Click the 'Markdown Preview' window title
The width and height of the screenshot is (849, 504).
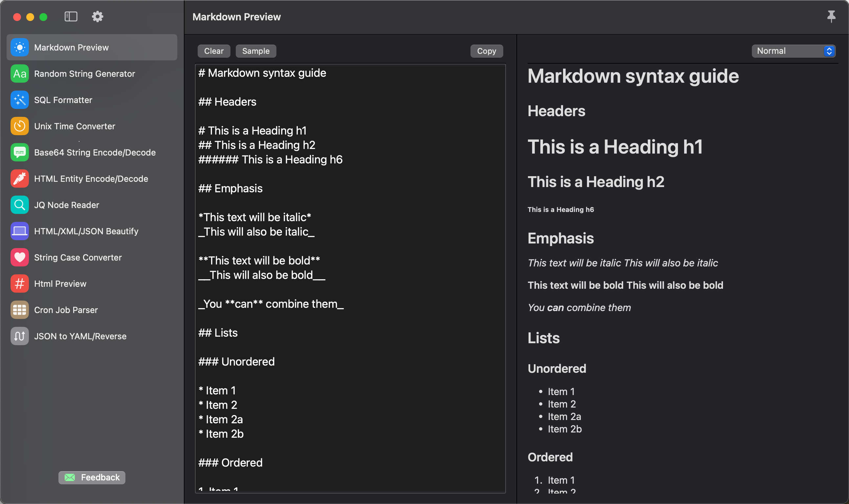236,17
